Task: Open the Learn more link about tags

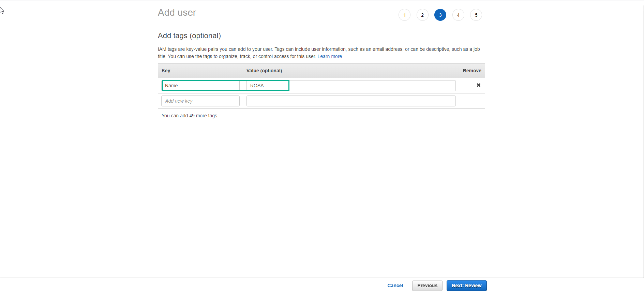Action: (x=329, y=57)
